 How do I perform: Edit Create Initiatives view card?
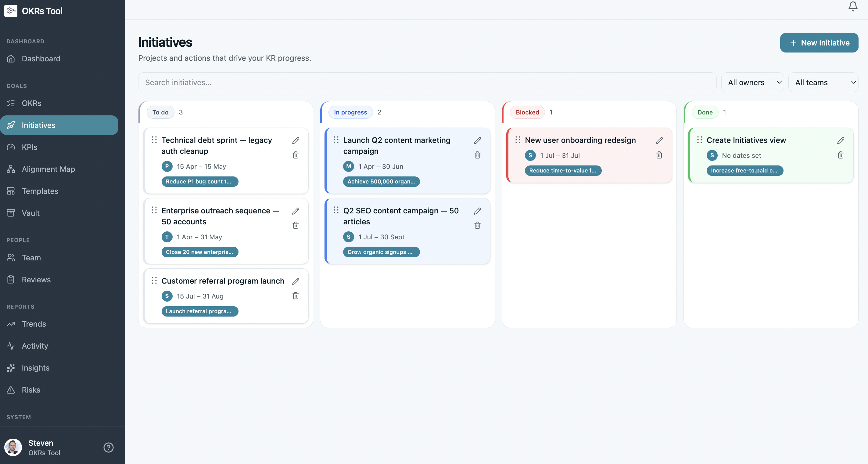coord(840,141)
